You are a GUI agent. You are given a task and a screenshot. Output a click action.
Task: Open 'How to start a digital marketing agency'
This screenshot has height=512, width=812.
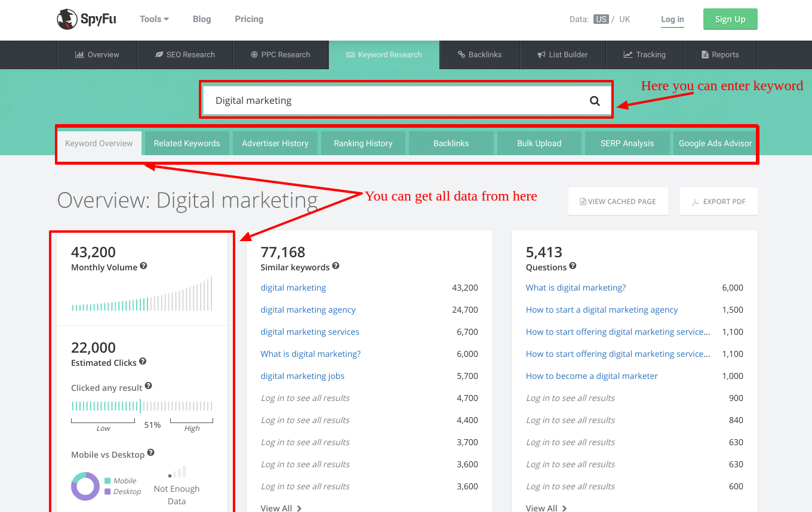[602, 310]
